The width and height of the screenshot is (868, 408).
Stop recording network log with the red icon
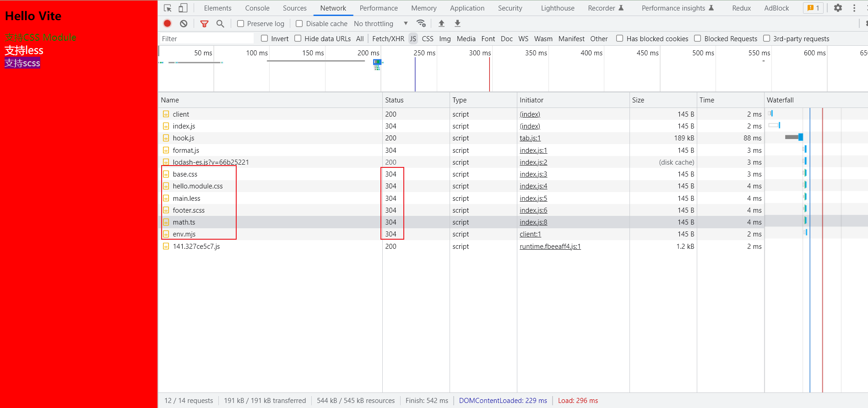click(168, 23)
